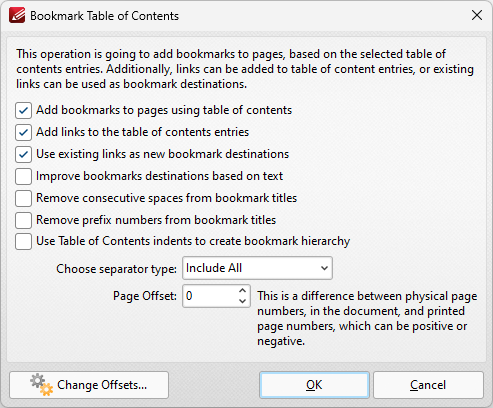
Task: Click the Improve bookmarks destinations label text
Action: click(159, 176)
